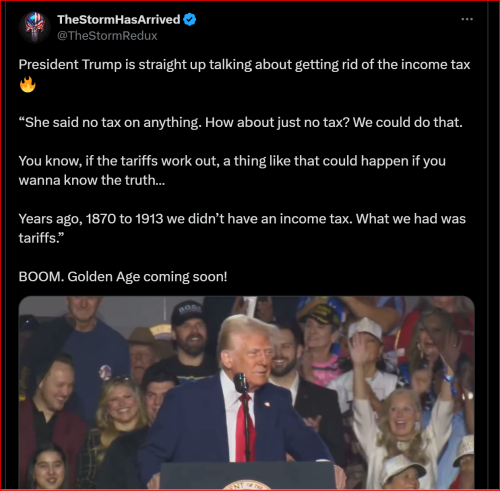This screenshot has width=500, height=491.
Task: Click the fire emoji in the post
Action: click(27, 84)
